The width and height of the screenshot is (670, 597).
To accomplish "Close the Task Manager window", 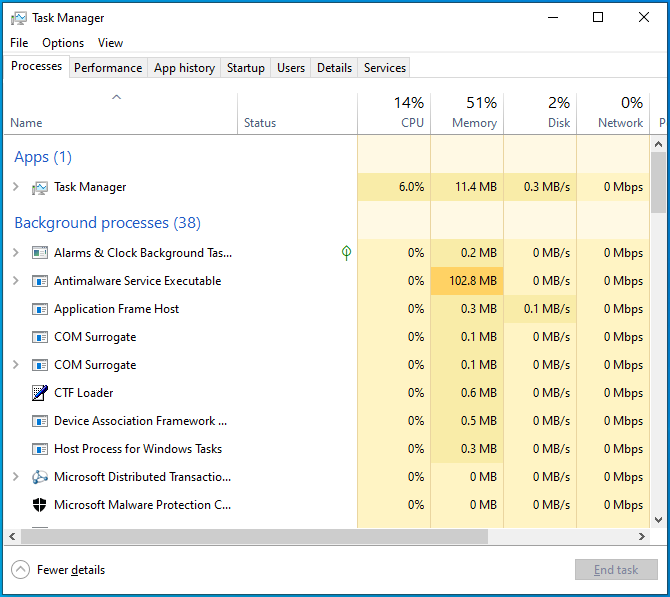I will pyautogui.click(x=644, y=18).
